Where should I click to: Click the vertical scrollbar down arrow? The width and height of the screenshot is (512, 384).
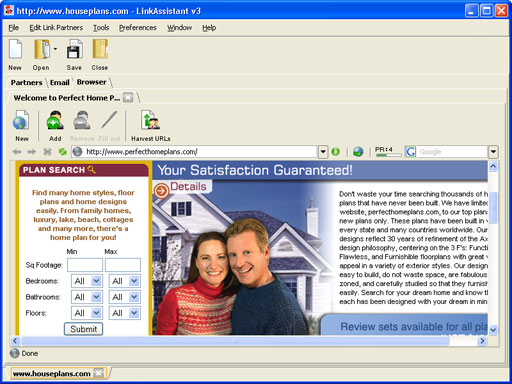493,330
